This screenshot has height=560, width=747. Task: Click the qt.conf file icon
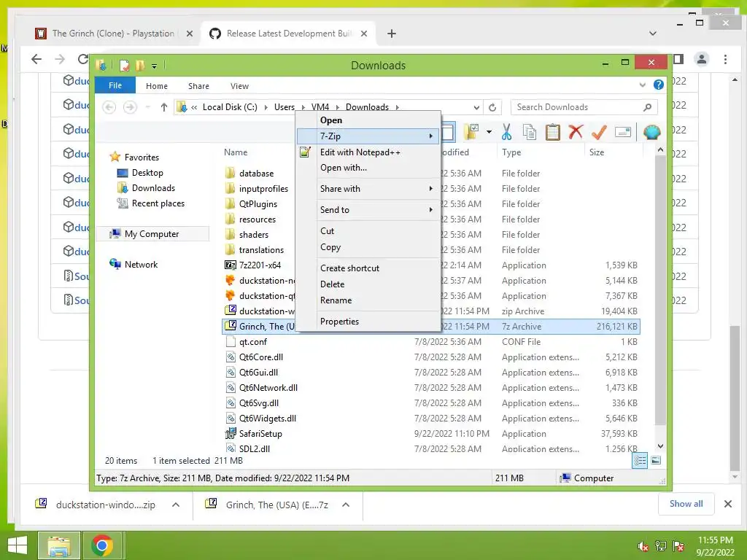tap(231, 341)
